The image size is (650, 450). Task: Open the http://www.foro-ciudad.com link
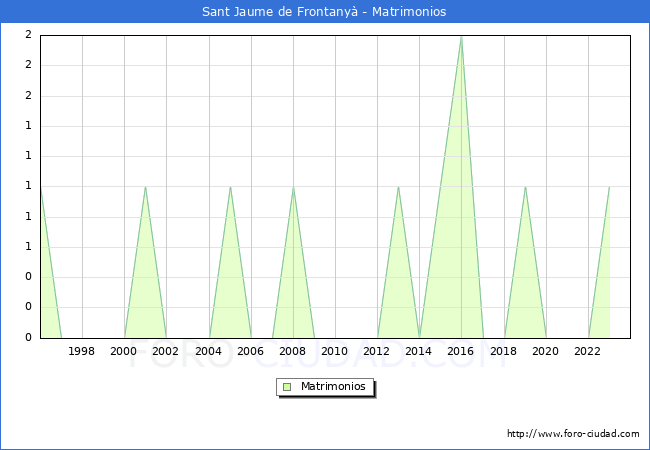(573, 434)
